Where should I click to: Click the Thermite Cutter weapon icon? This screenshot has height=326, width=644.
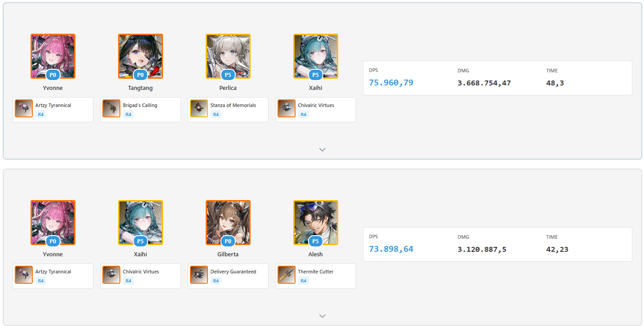(x=287, y=275)
